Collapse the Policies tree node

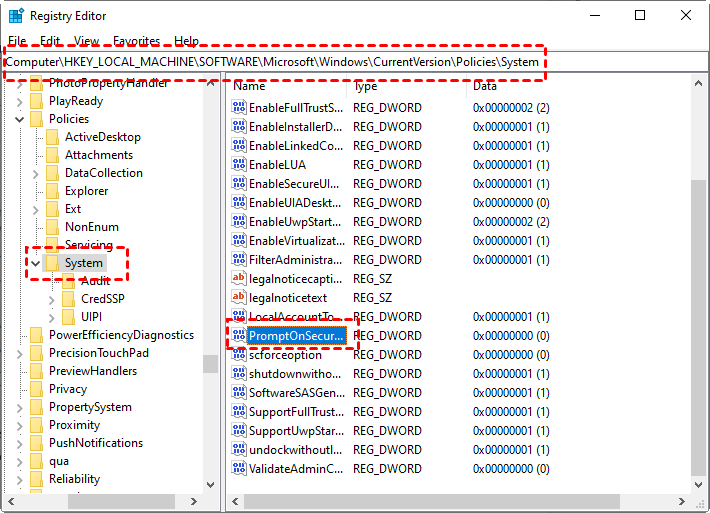(19, 120)
